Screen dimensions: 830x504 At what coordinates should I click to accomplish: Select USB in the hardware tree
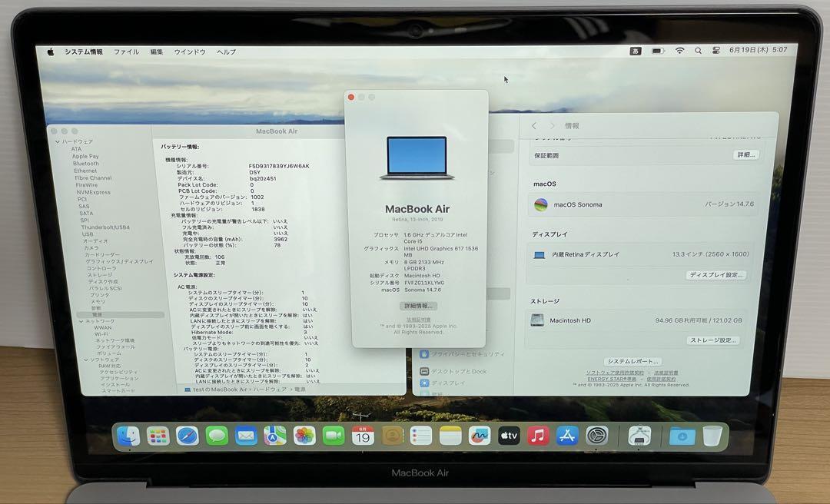pyautogui.click(x=88, y=234)
